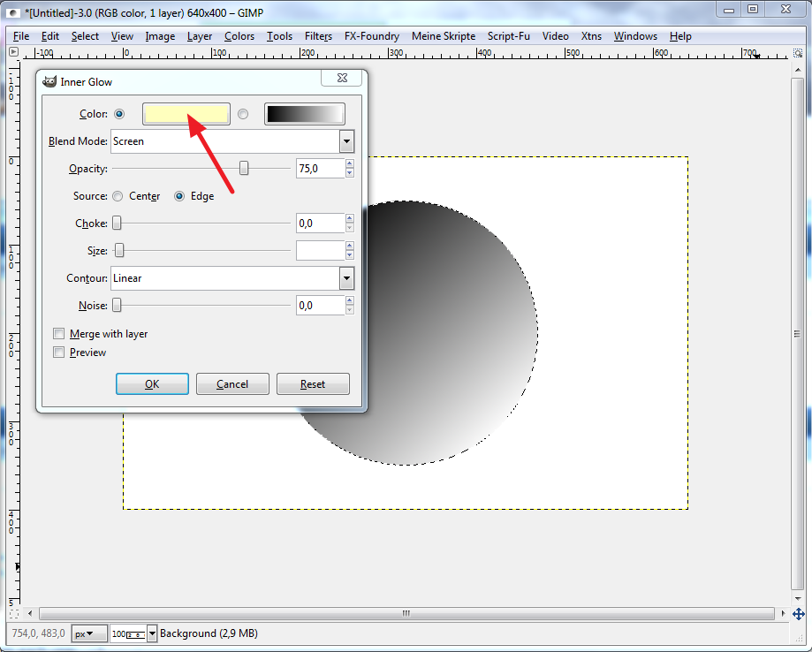
Task: Open the Windows menu
Action: coord(635,36)
